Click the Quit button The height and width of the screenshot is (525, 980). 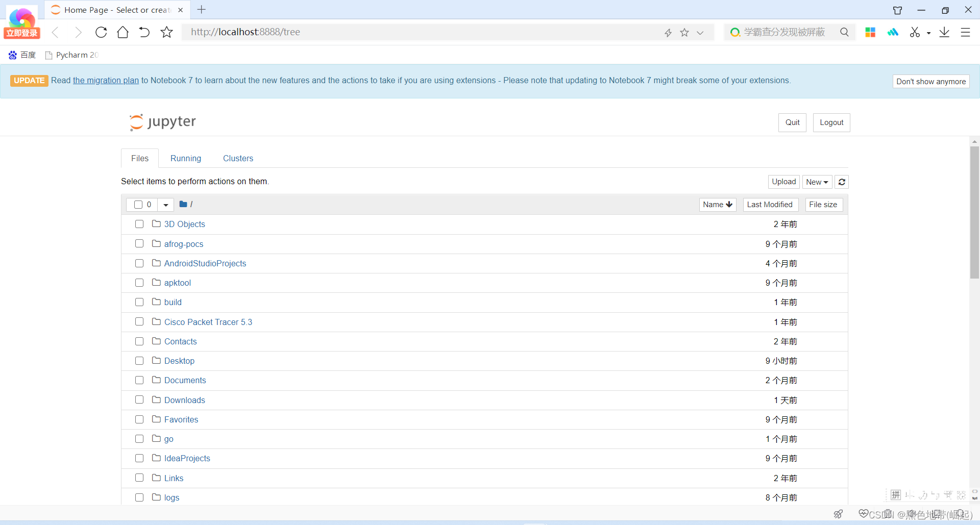click(792, 122)
